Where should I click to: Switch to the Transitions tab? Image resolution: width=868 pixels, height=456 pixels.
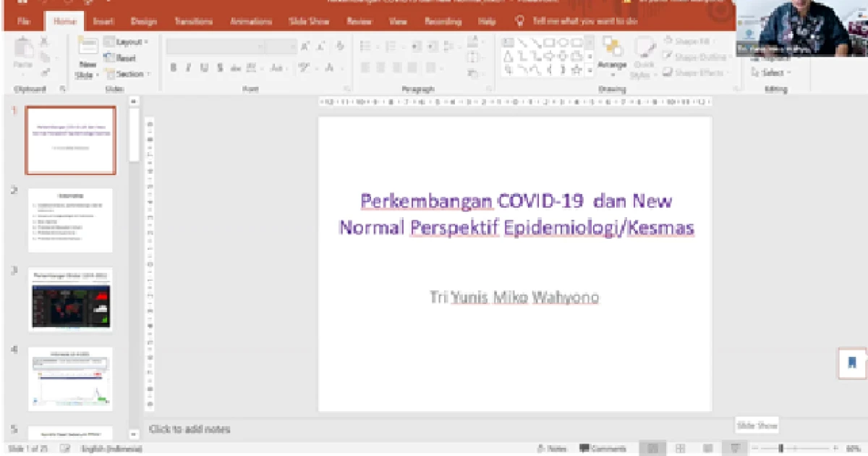pos(193,22)
